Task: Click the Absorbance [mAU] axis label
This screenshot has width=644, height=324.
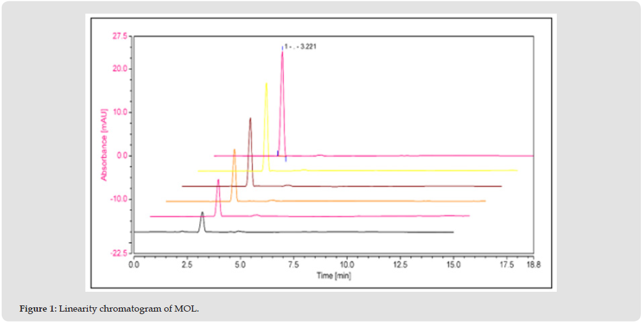Action: (x=104, y=145)
